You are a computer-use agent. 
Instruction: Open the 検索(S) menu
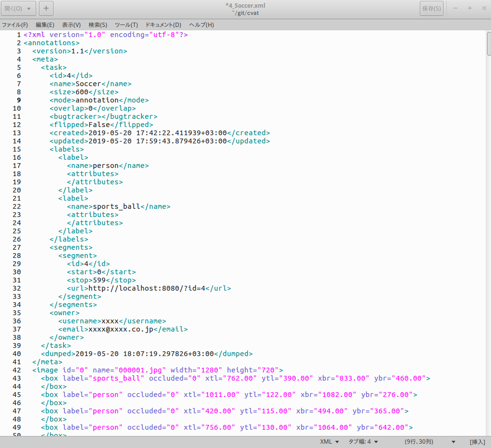[97, 24]
